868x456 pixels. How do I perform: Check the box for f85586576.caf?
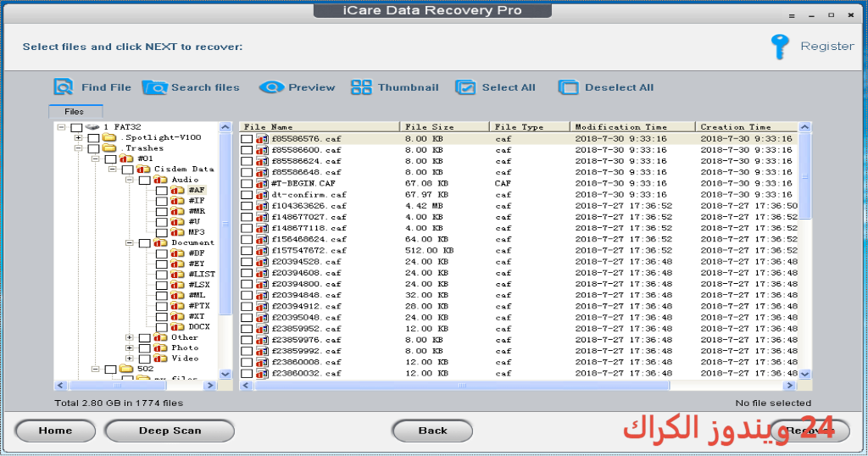247,139
